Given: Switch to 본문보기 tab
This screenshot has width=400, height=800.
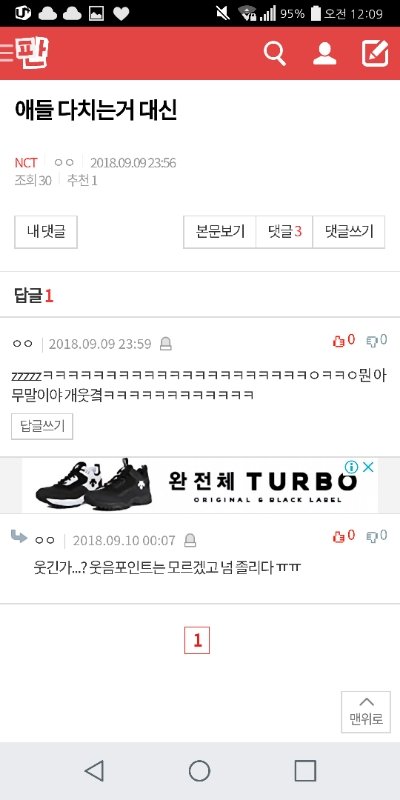Looking at the screenshot, I should [220, 232].
